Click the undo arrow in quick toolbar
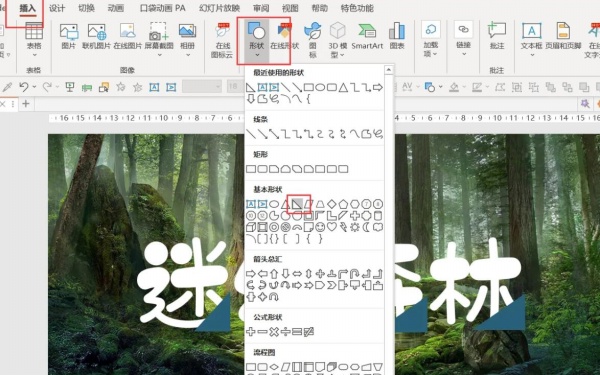Viewport: 600px width, 375px height. [x=24, y=87]
